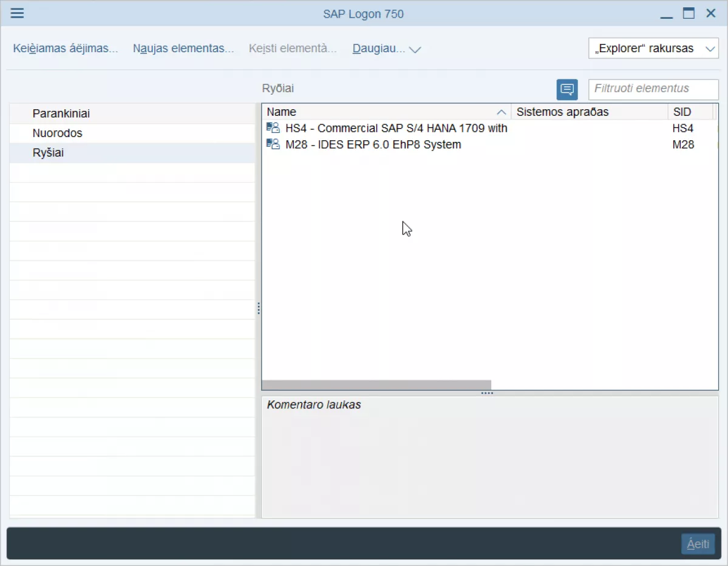The image size is (728, 566).
Task: Select Ryšiai in the left tree
Action: 132,153
